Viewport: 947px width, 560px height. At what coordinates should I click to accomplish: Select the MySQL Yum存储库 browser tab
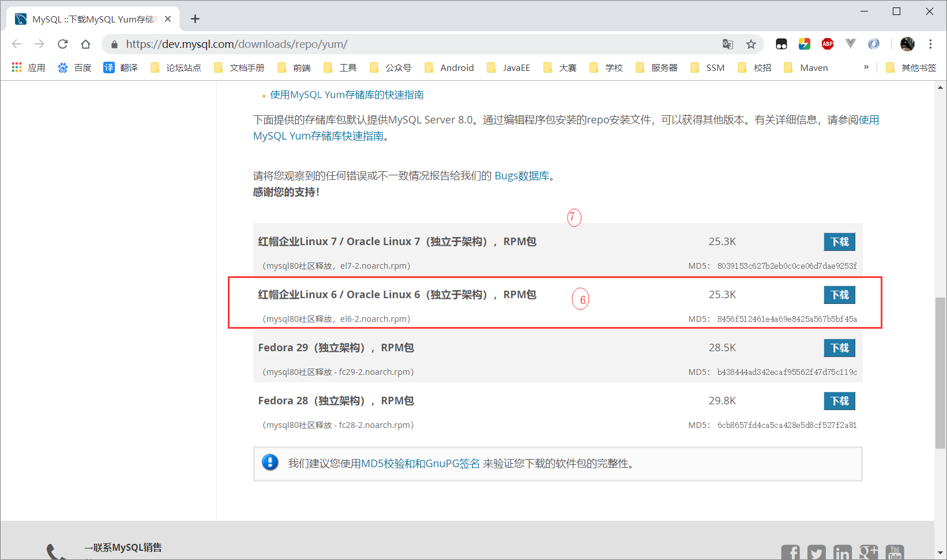point(92,19)
